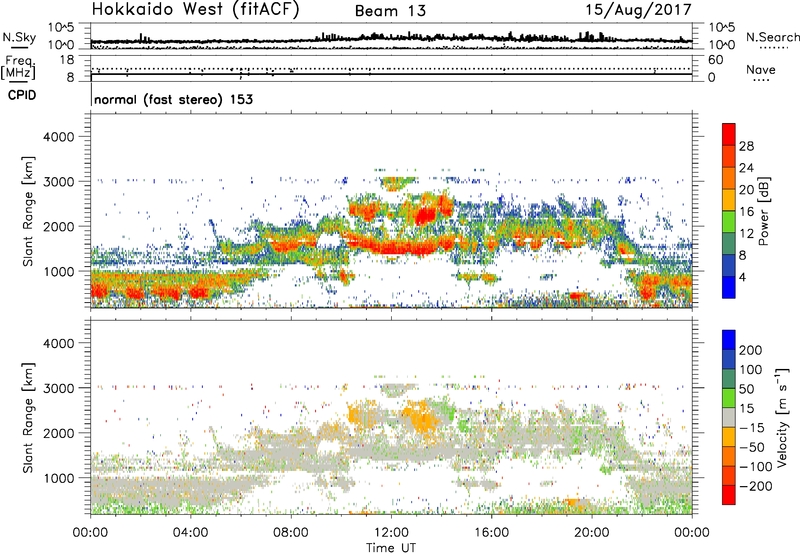Select the velocity panel's "Slant Range [km]" label
The height and width of the screenshot is (554, 800).
click(28, 418)
